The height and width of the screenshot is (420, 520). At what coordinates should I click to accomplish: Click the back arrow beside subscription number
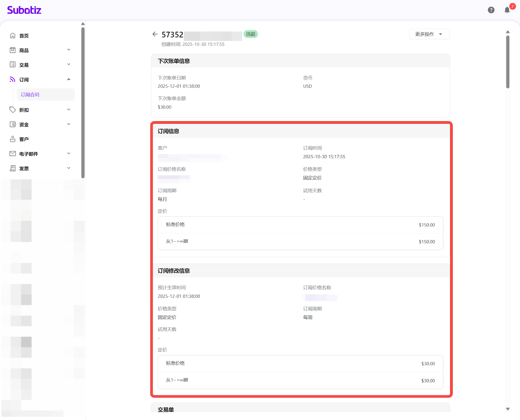point(155,34)
